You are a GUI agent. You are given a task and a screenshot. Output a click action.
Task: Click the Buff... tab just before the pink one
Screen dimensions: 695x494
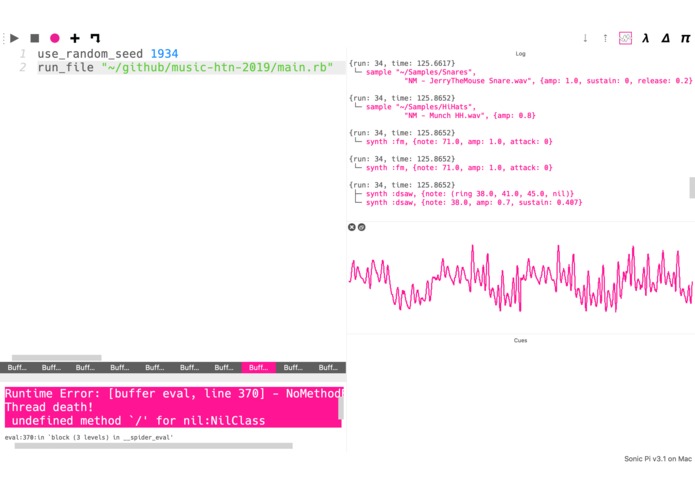pyautogui.click(x=224, y=367)
